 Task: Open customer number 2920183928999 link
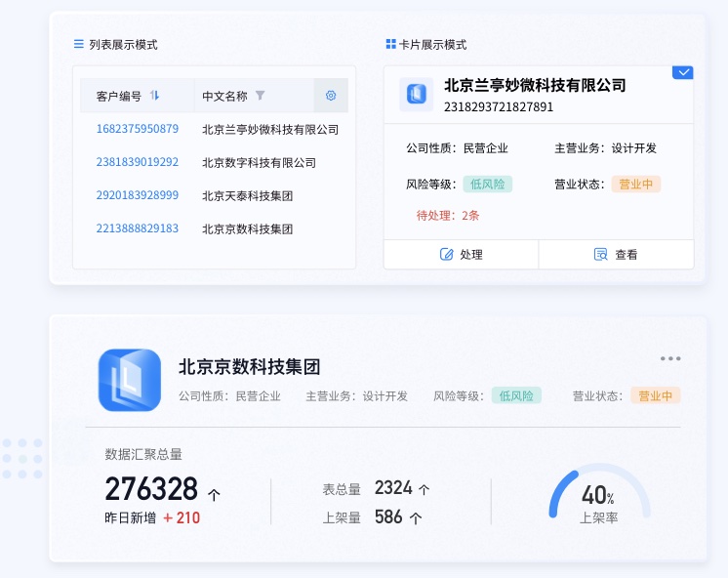138,195
